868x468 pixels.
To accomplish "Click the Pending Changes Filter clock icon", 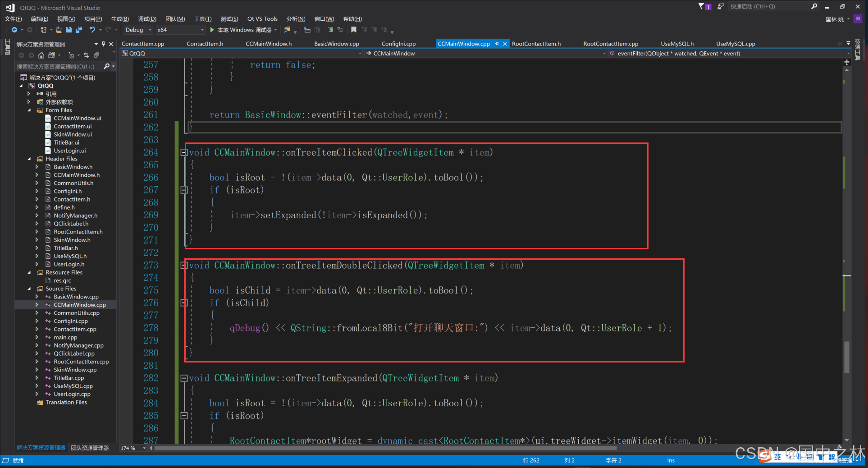I will point(72,55).
